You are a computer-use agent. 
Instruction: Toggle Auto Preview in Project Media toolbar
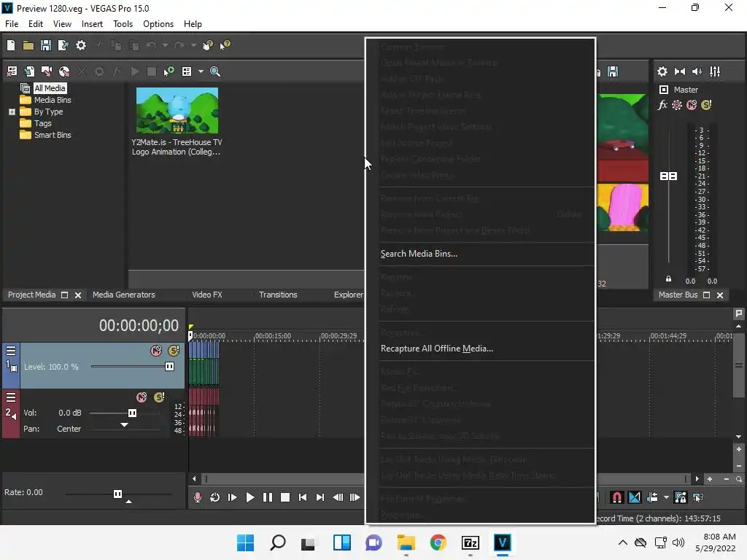pos(169,71)
